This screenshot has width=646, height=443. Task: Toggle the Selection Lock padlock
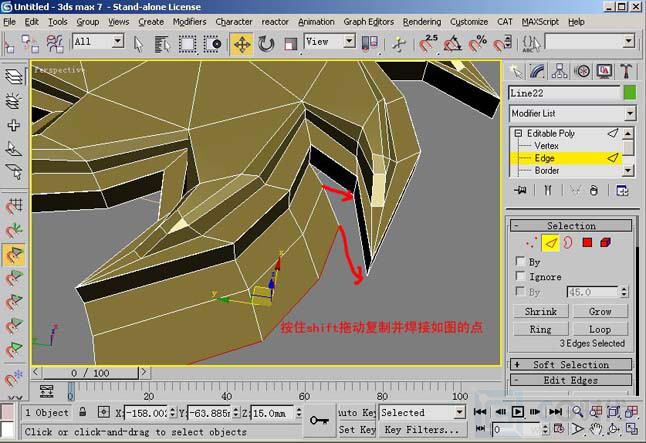click(x=83, y=412)
